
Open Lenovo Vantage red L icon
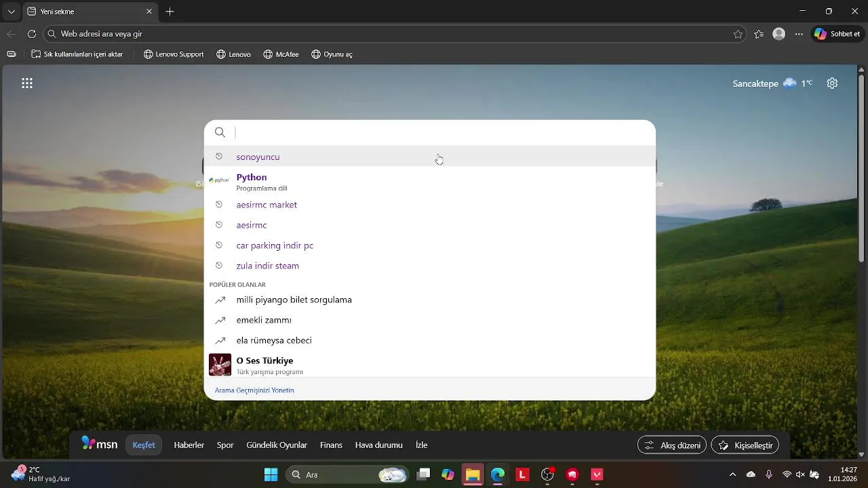(x=522, y=474)
